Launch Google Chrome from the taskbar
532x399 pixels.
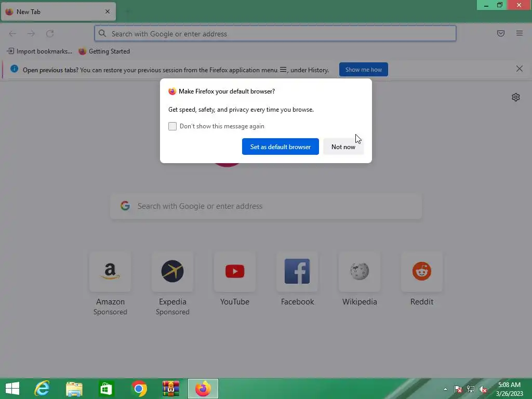(x=138, y=389)
